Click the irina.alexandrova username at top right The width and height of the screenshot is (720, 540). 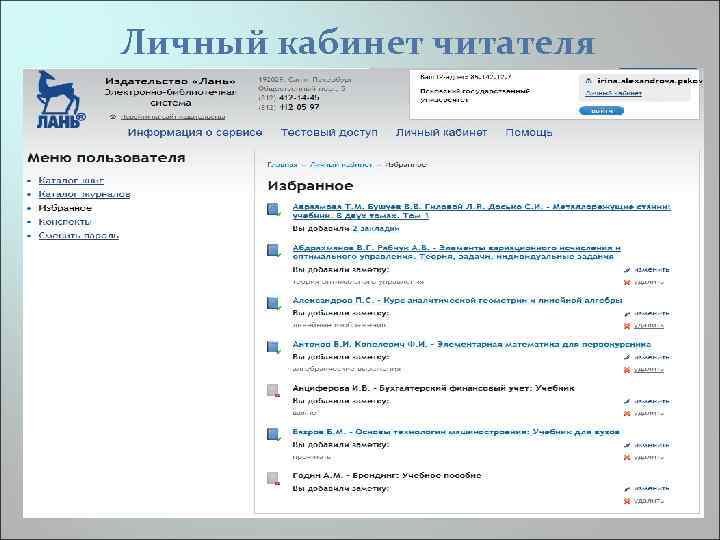point(648,81)
